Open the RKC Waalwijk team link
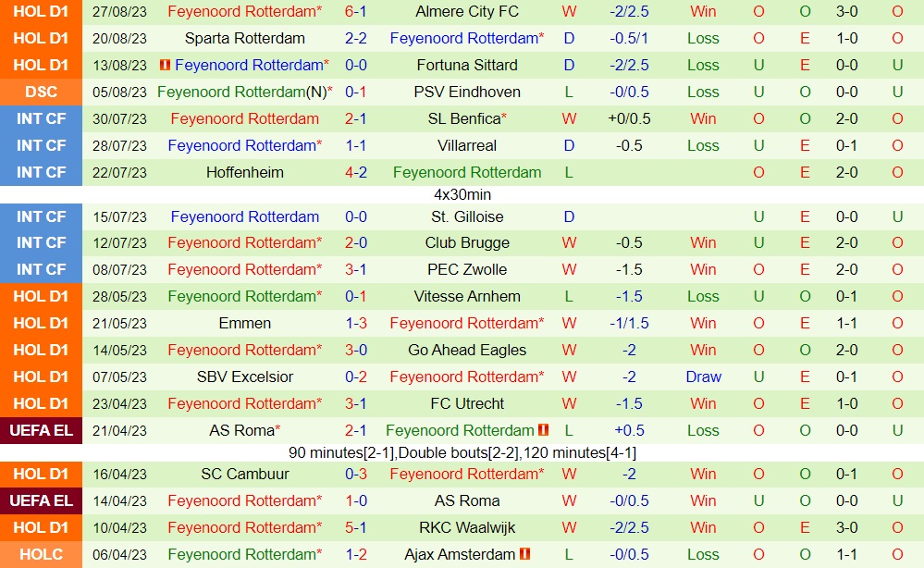This screenshot has width=924, height=568. coord(467,527)
